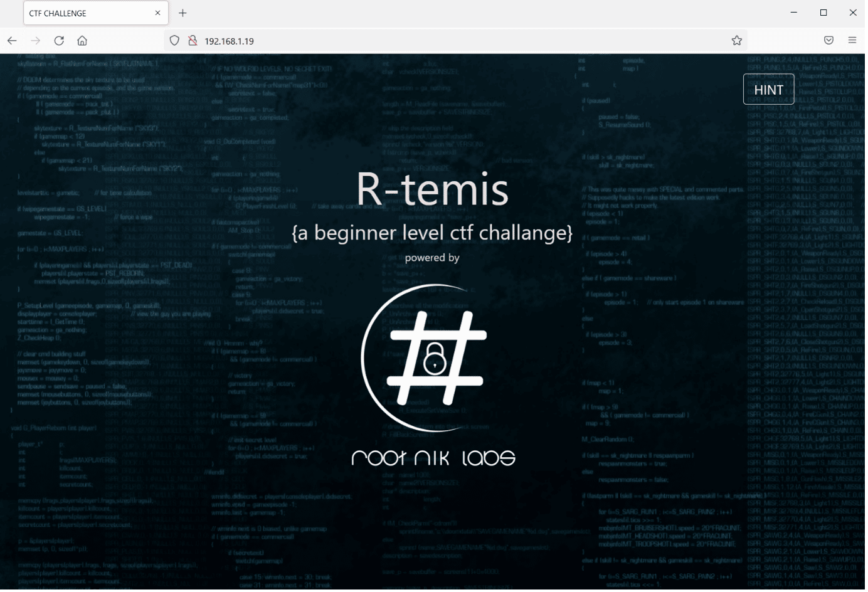Minimize the browser window

pyautogui.click(x=794, y=13)
